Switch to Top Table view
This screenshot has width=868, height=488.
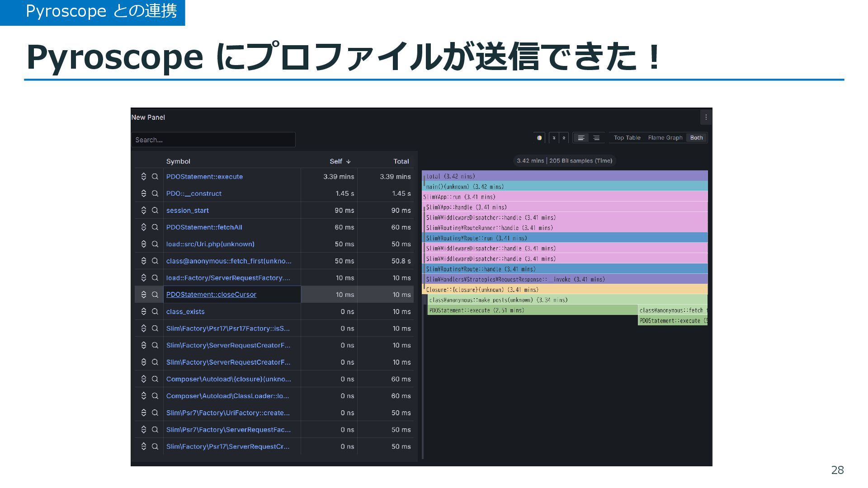627,138
